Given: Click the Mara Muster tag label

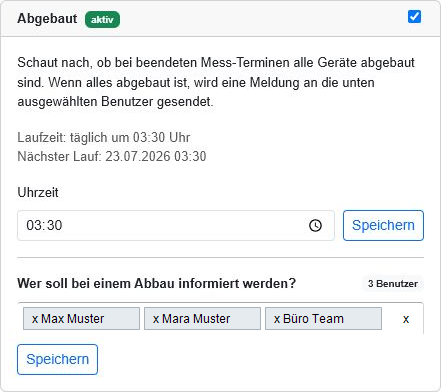Looking at the screenshot, I should 196,319.
